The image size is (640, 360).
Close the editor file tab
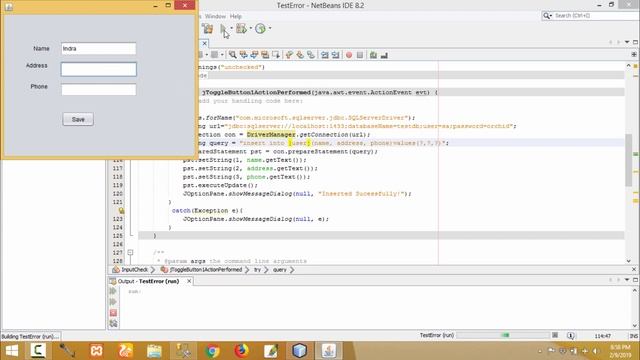204,43
